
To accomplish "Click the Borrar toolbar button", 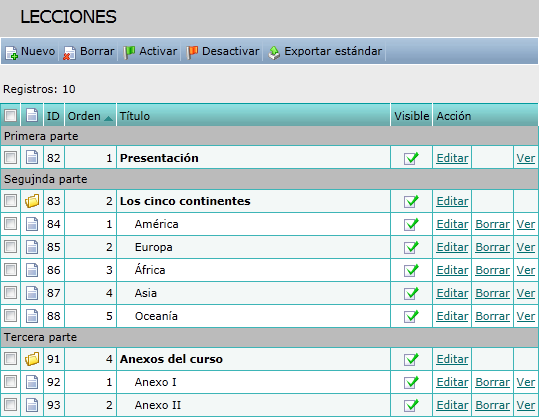I will click(x=89, y=52).
